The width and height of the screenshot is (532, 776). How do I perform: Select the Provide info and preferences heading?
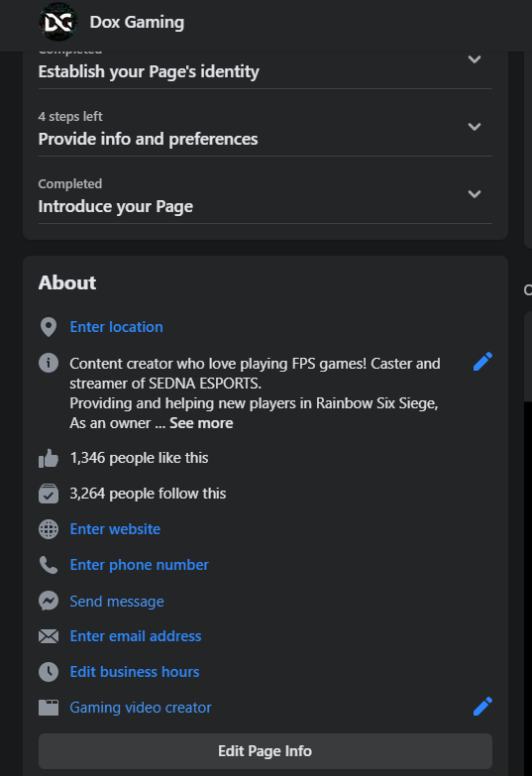[148, 139]
